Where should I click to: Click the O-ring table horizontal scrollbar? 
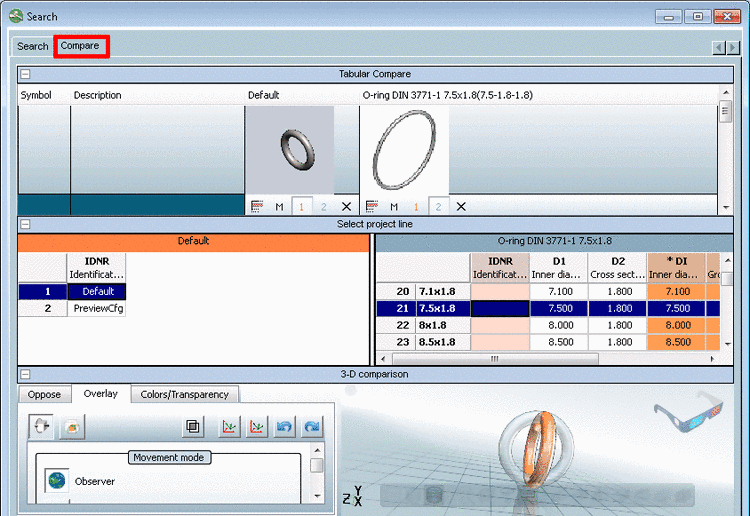pos(495,359)
